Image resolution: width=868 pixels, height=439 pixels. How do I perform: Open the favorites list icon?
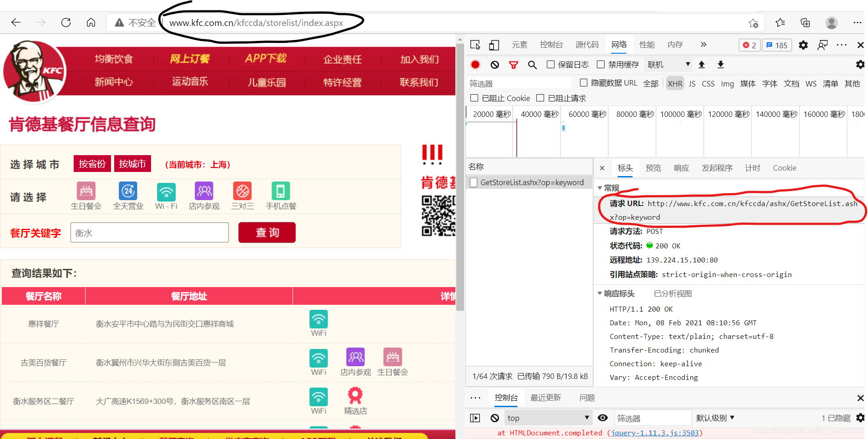pos(780,22)
